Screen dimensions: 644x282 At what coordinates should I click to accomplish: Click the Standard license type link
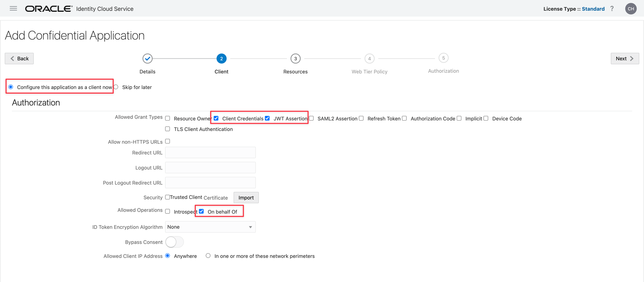[x=593, y=9]
